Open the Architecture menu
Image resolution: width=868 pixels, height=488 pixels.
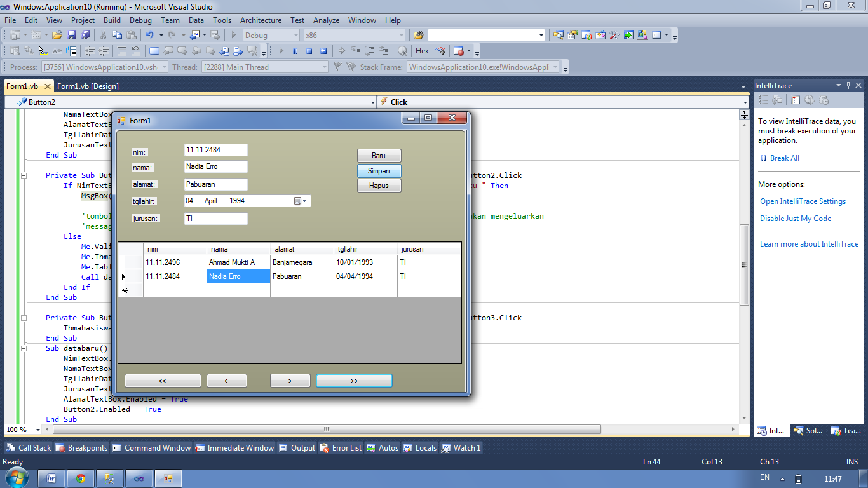pos(261,20)
